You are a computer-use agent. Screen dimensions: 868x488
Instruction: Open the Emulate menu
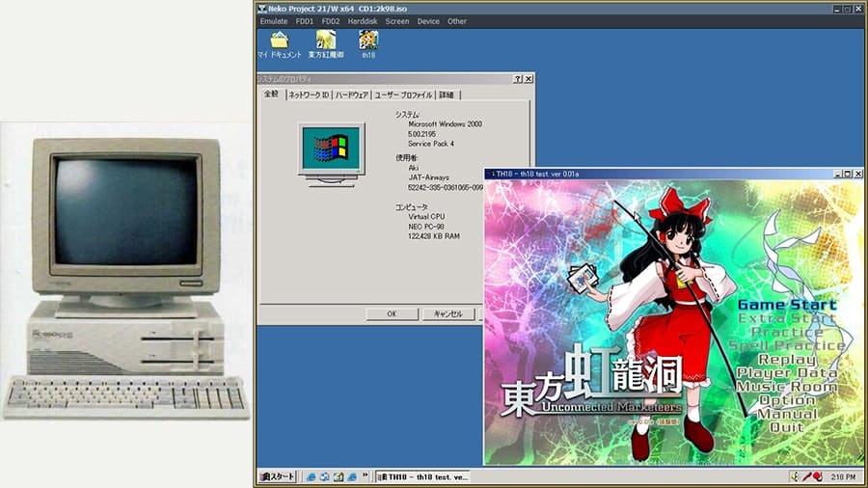274,21
